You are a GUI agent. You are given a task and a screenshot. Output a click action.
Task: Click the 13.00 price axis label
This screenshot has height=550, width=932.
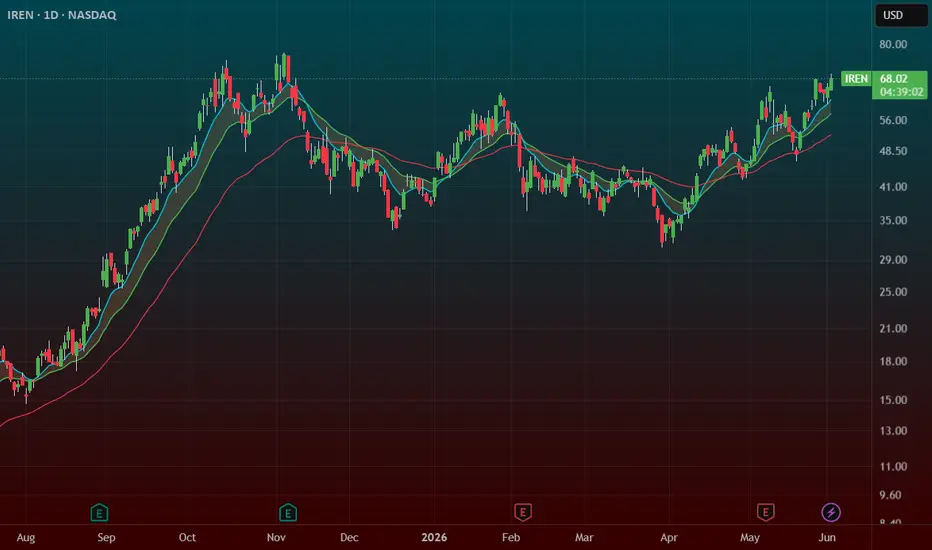(893, 430)
